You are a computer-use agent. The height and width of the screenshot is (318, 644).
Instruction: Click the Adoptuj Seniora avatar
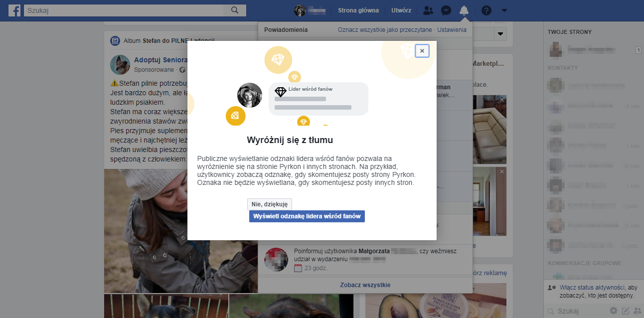[120, 65]
